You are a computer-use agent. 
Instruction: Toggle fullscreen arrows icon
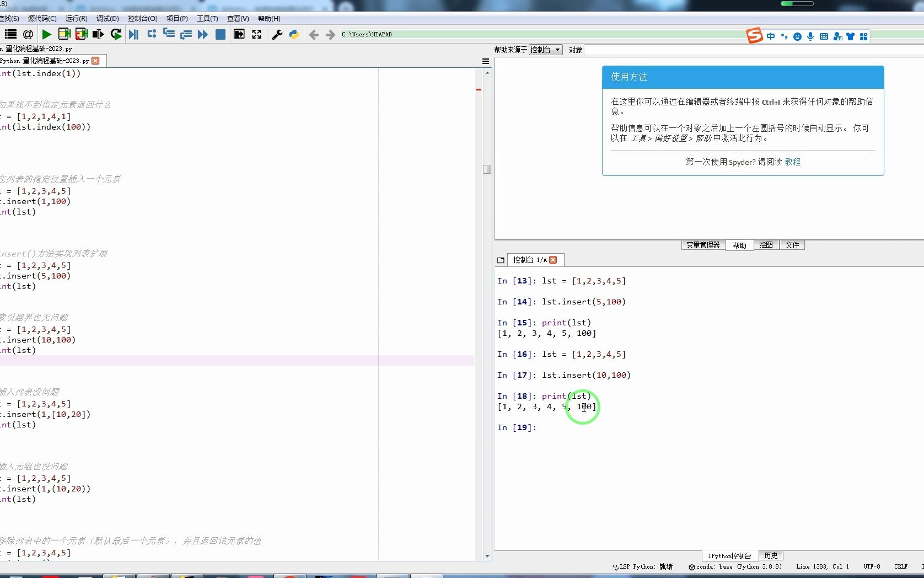(256, 34)
